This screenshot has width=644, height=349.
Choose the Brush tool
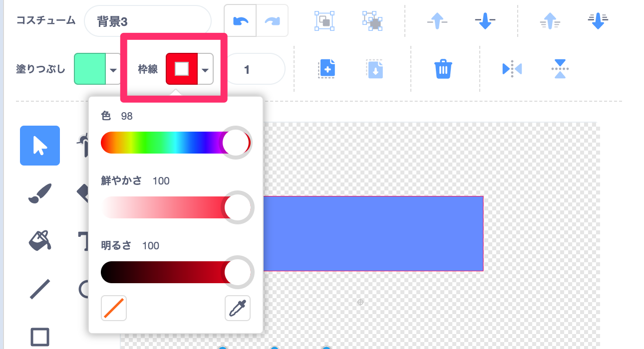[x=40, y=193]
